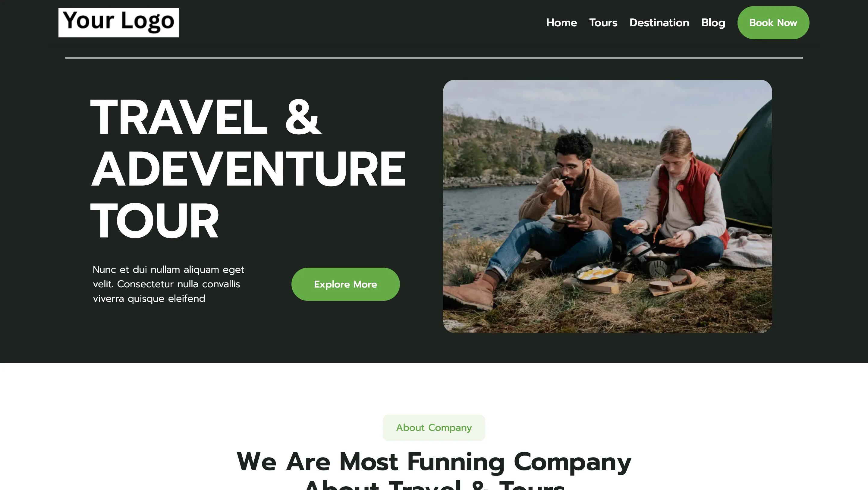Click the Explore More button
Viewport: 868px width, 490px height.
point(345,284)
